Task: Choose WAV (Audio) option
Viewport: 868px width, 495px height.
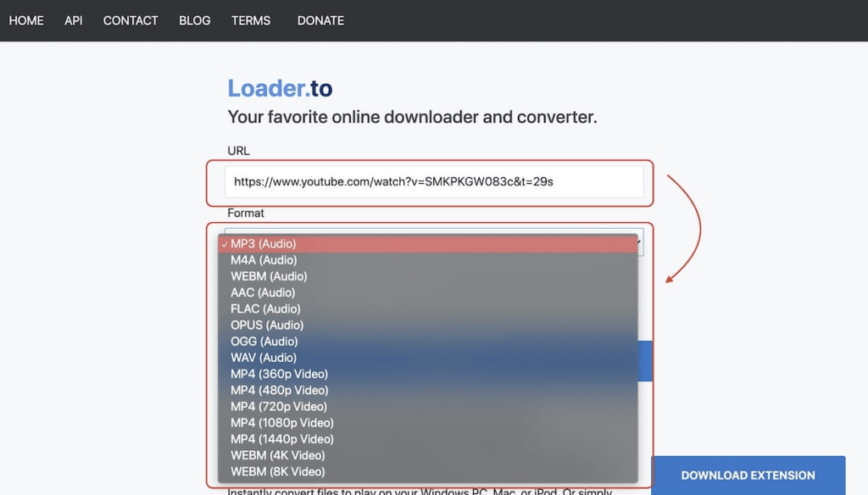Action: coord(428,358)
